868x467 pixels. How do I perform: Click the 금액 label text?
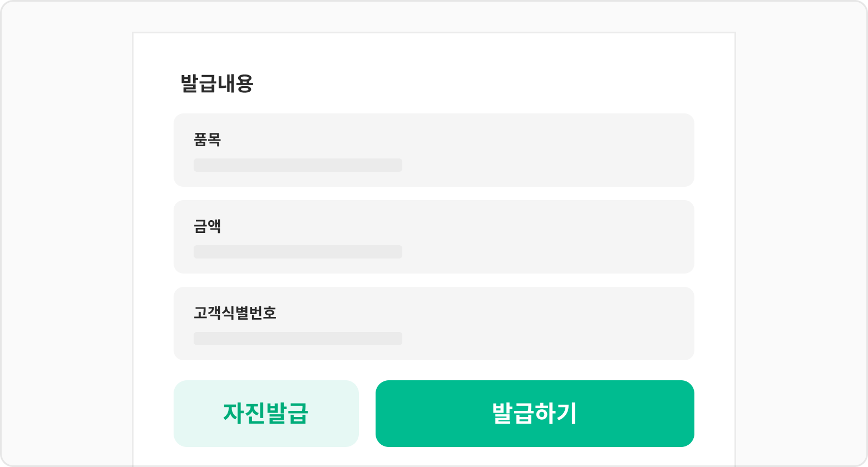[208, 226]
